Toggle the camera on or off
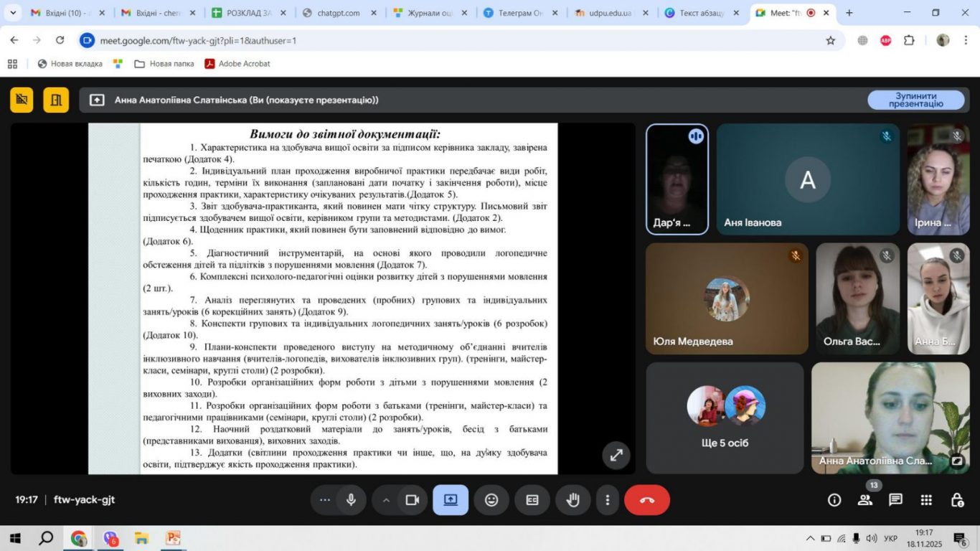Viewport: 980px width, 551px height. (412, 500)
